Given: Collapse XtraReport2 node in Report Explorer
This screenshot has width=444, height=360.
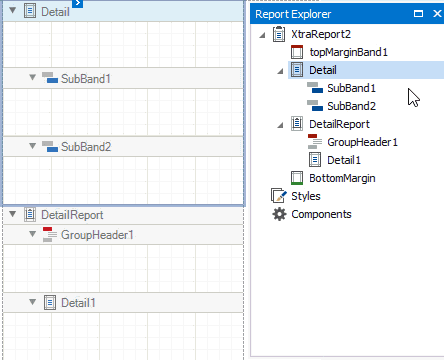Looking at the screenshot, I should (263, 35).
